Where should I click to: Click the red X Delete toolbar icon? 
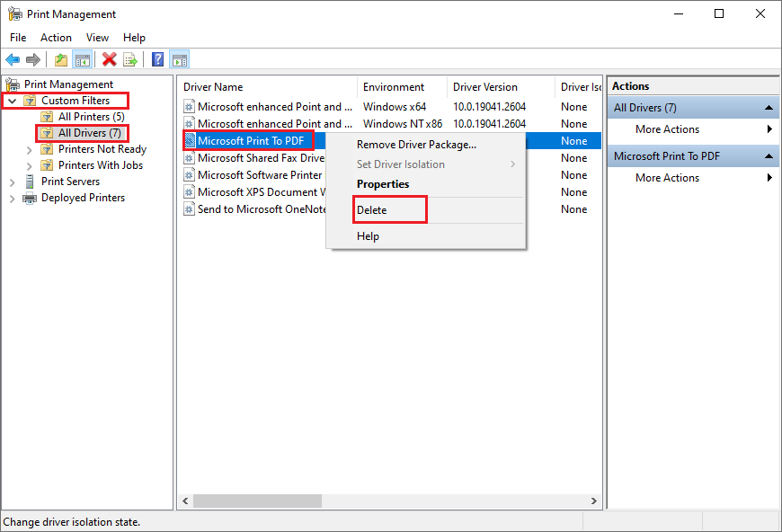(110, 60)
